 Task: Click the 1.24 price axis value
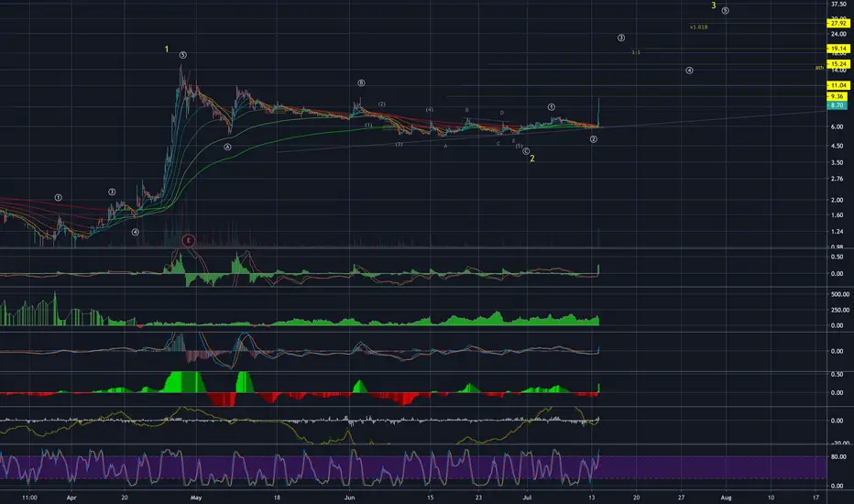(838, 232)
